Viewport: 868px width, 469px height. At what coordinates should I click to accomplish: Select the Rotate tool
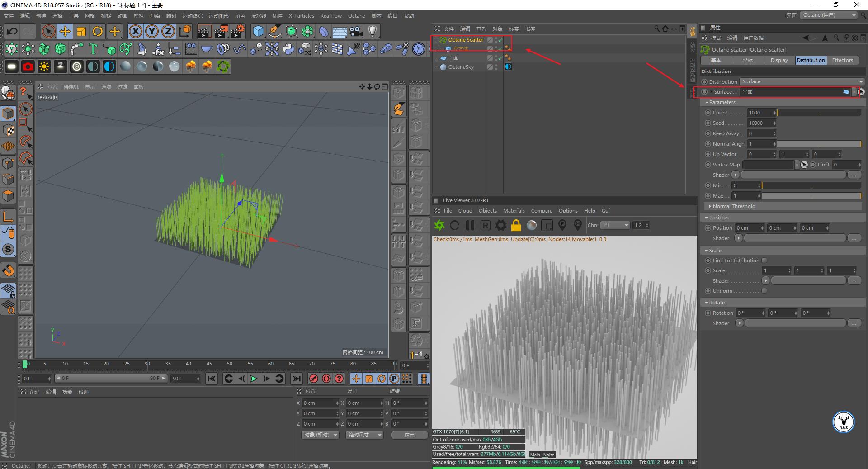tap(97, 31)
